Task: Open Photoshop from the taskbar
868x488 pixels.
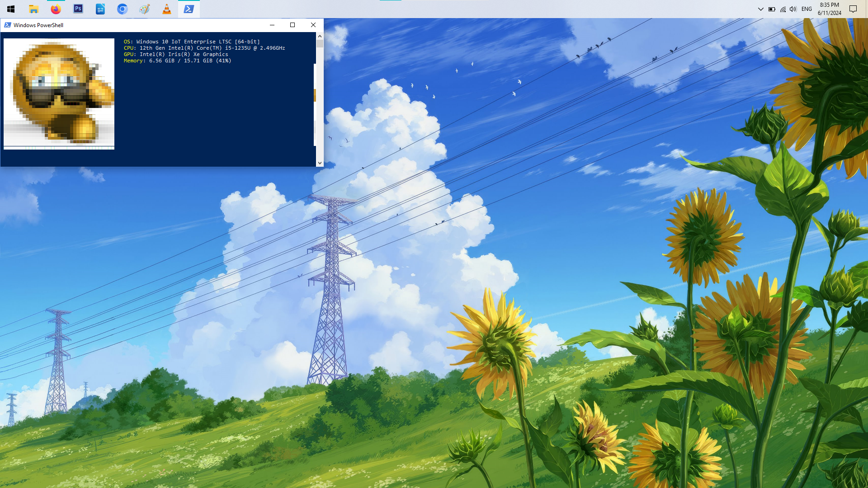Action: (x=78, y=9)
